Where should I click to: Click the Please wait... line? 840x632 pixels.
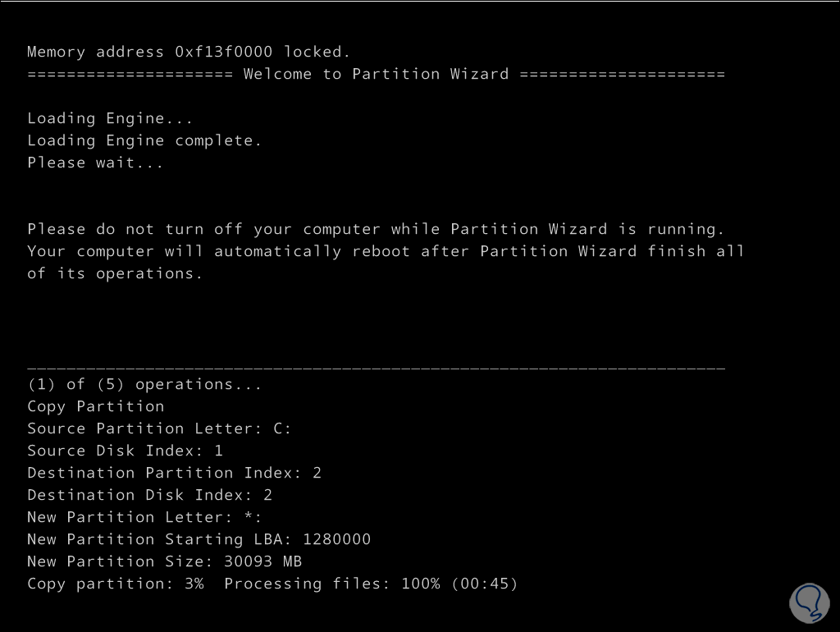(x=95, y=163)
